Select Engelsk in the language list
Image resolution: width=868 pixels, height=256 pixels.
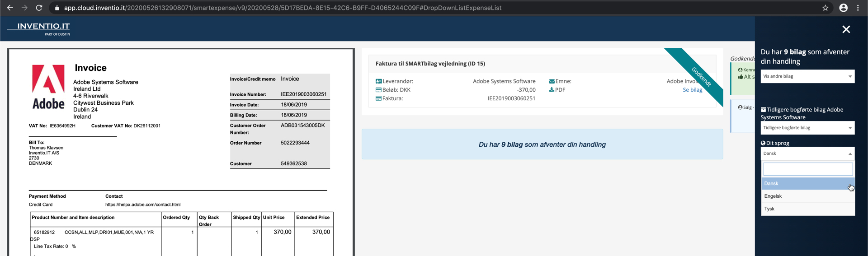[808, 196]
